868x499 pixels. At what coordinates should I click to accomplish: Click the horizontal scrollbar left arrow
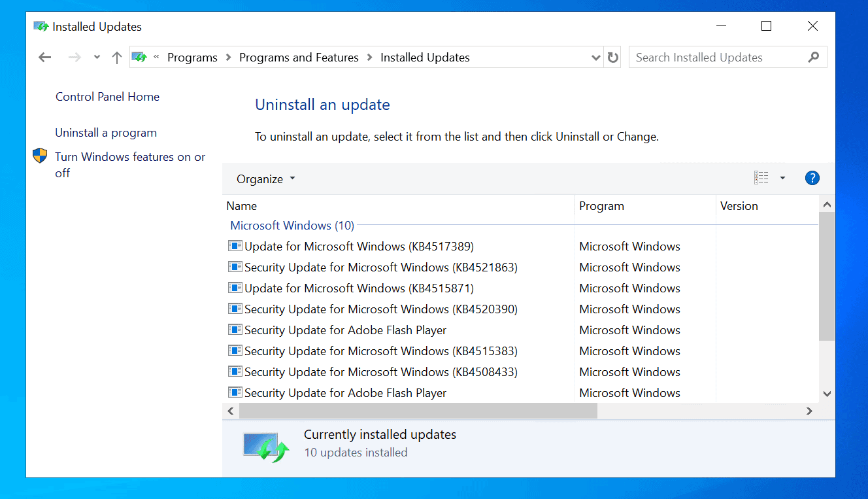(230, 411)
